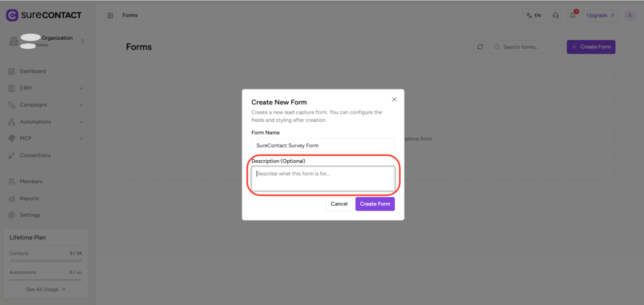Click the Settings gear icon

click(12, 215)
